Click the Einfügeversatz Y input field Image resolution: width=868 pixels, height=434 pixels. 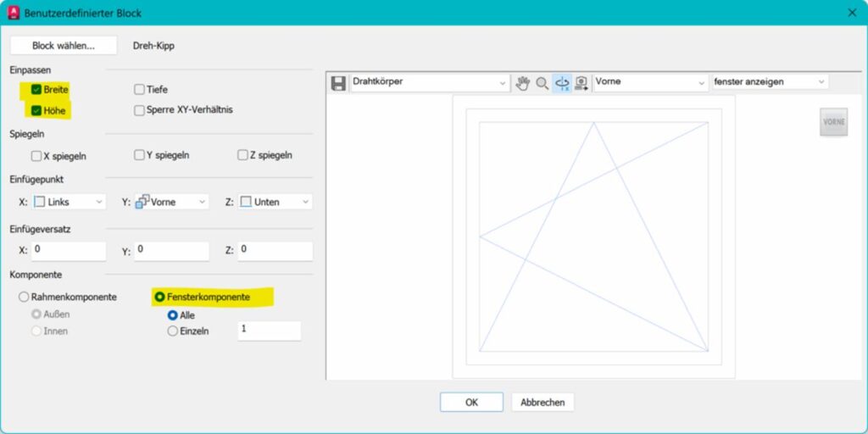[171, 251]
